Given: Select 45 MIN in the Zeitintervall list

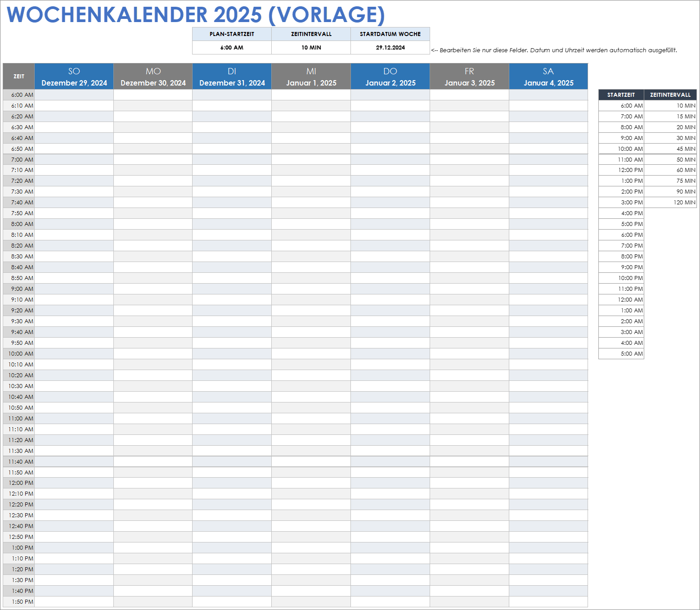Looking at the screenshot, I should [x=670, y=149].
